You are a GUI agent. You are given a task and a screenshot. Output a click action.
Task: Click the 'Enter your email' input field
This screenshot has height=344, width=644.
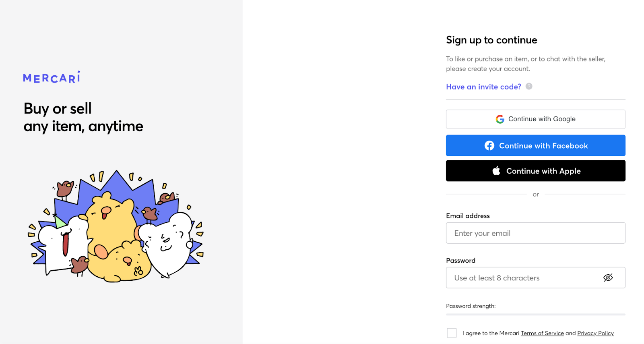click(x=535, y=233)
